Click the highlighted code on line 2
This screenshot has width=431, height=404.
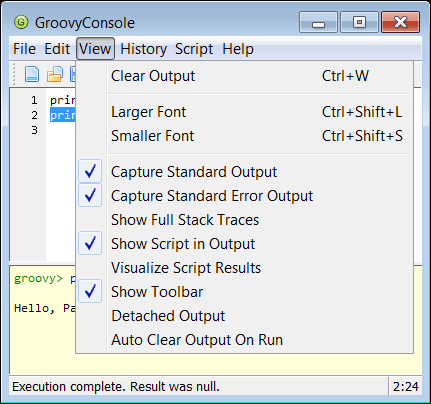pyautogui.click(x=63, y=115)
